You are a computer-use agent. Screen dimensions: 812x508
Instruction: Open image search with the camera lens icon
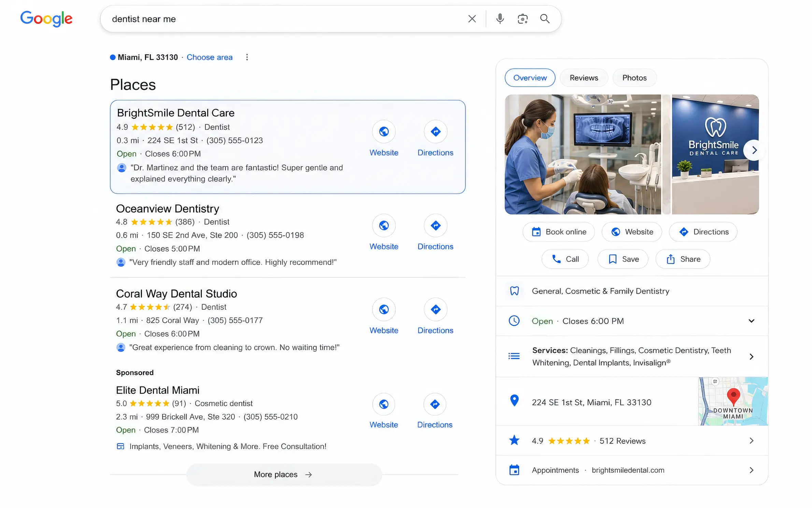(x=523, y=19)
